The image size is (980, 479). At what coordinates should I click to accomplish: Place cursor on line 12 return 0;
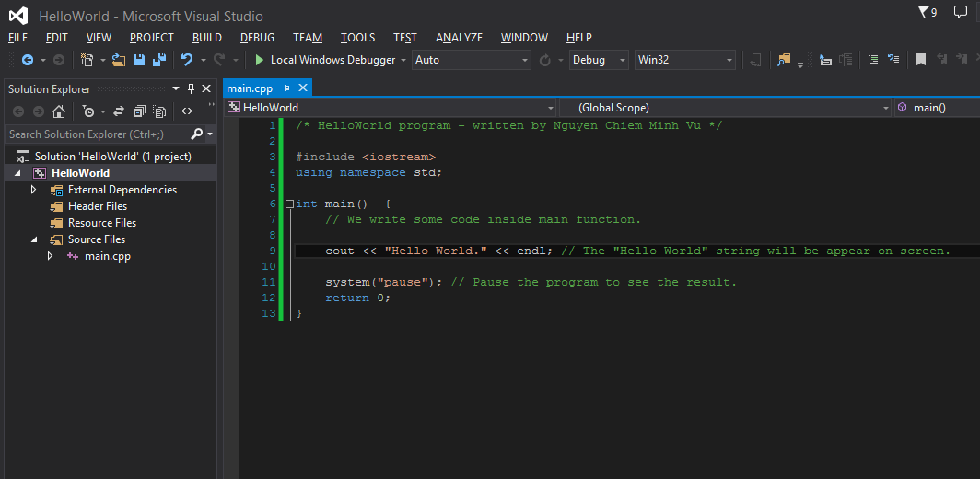pos(357,298)
